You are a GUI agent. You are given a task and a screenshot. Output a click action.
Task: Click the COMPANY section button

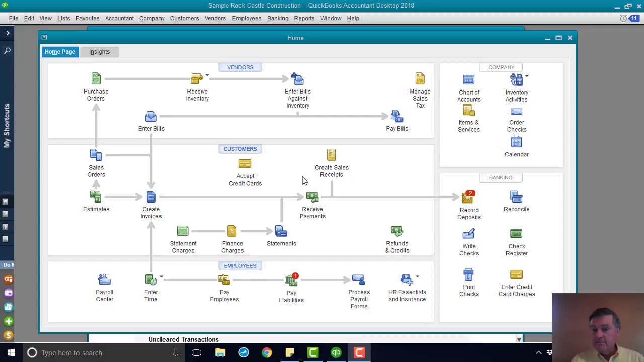[501, 67]
